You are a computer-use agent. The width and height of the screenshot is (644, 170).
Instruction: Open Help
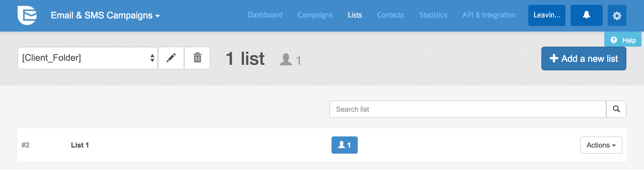click(623, 40)
